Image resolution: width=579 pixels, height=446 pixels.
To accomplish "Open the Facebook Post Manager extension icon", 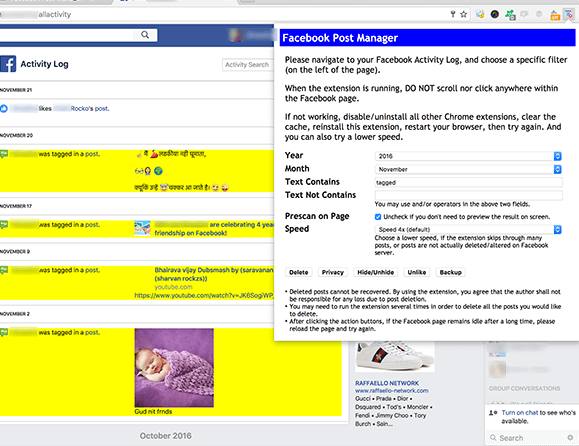I will click(569, 15).
